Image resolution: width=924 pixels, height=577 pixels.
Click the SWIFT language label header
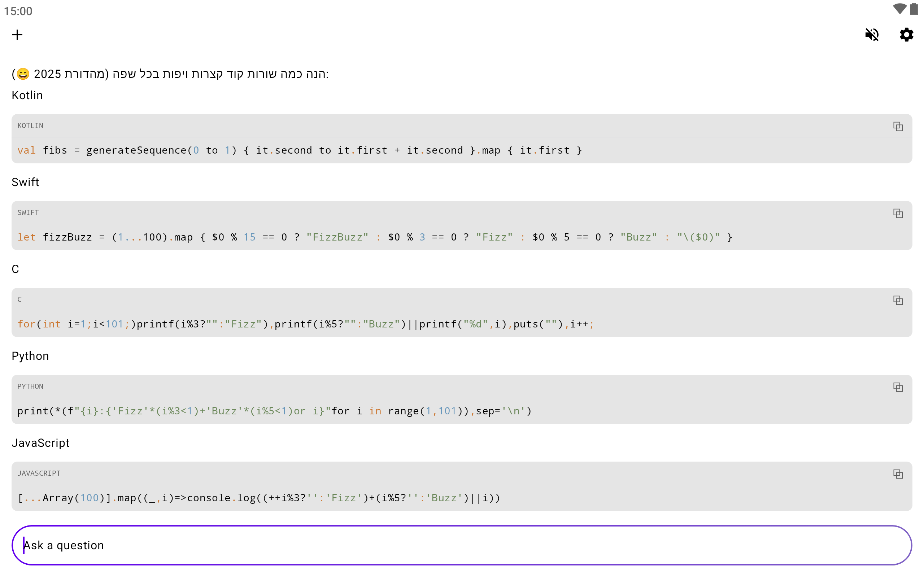[28, 213]
